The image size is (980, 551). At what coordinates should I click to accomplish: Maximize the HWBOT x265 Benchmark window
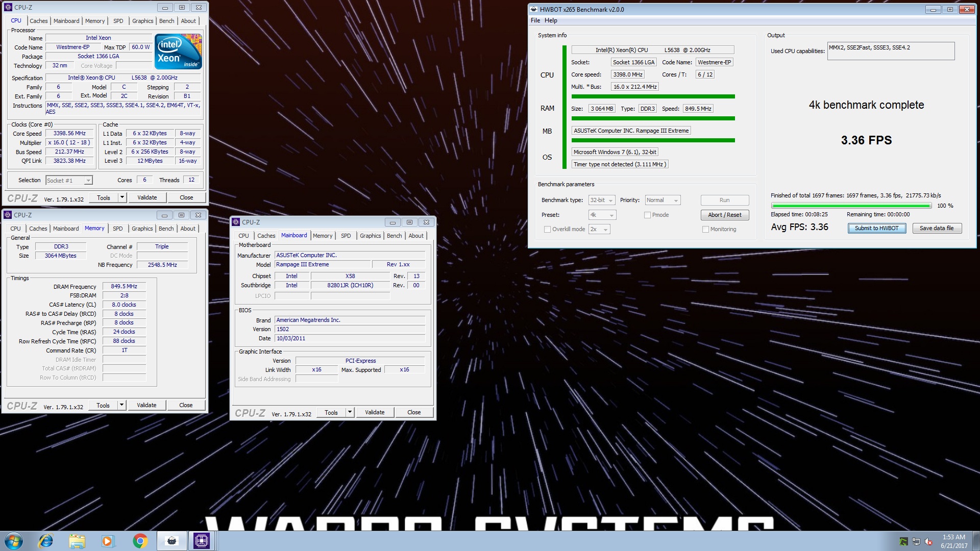950,9
